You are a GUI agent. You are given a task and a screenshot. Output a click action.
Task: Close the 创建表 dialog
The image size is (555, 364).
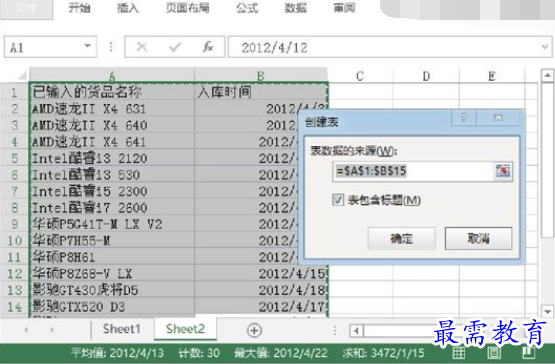click(498, 118)
